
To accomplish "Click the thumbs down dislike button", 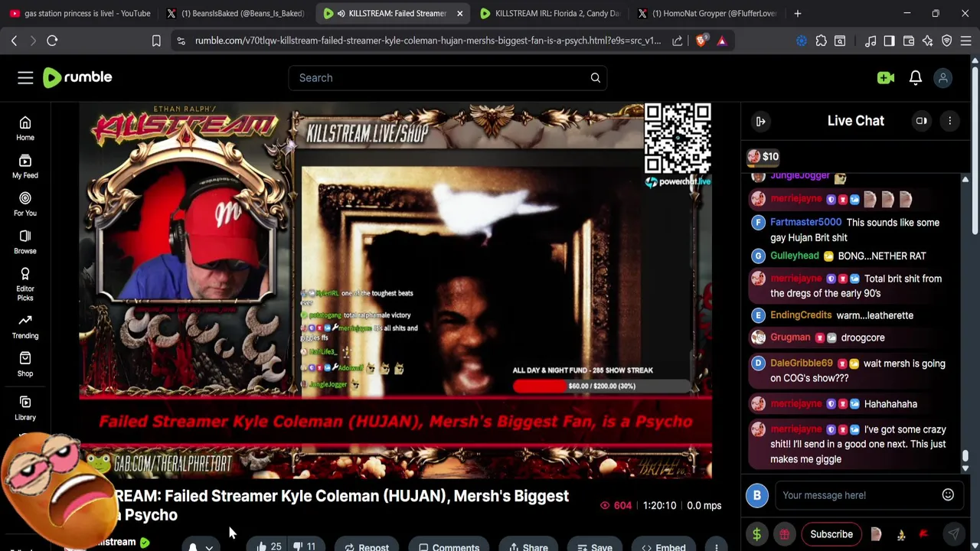I will (305, 546).
